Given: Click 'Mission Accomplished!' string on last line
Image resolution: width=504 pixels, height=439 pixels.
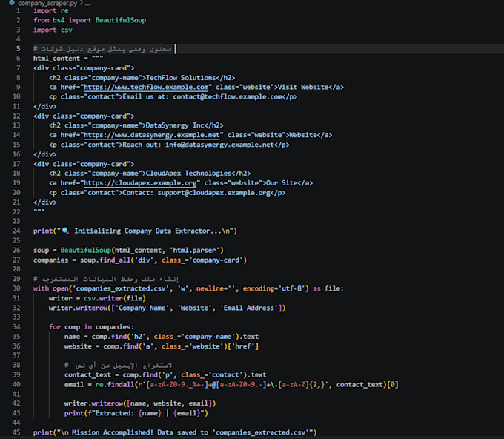Looking at the screenshot, I should (x=113, y=432).
